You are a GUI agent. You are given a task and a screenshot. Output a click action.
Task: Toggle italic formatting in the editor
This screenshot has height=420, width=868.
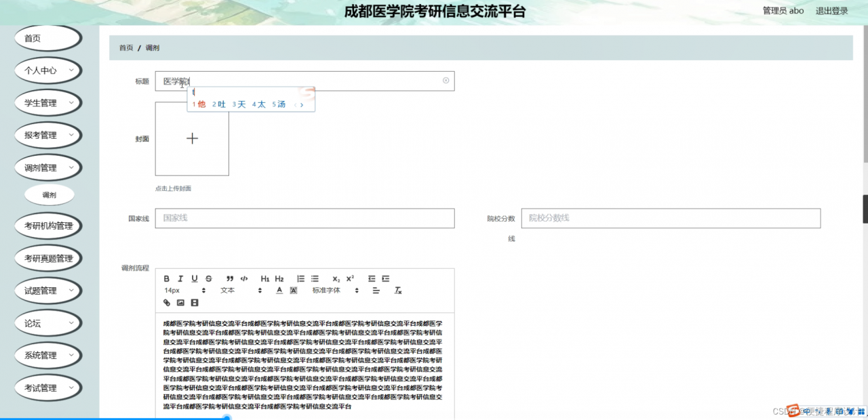coord(180,278)
